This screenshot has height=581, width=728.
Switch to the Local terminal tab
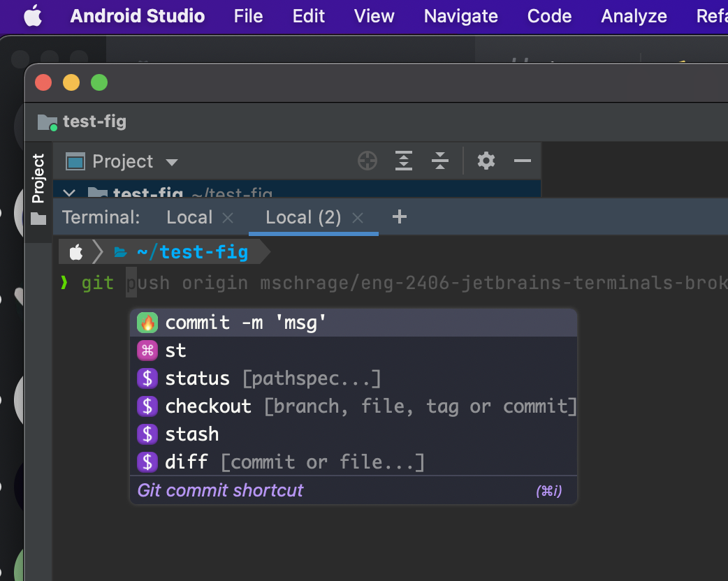[x=189, y=216]
